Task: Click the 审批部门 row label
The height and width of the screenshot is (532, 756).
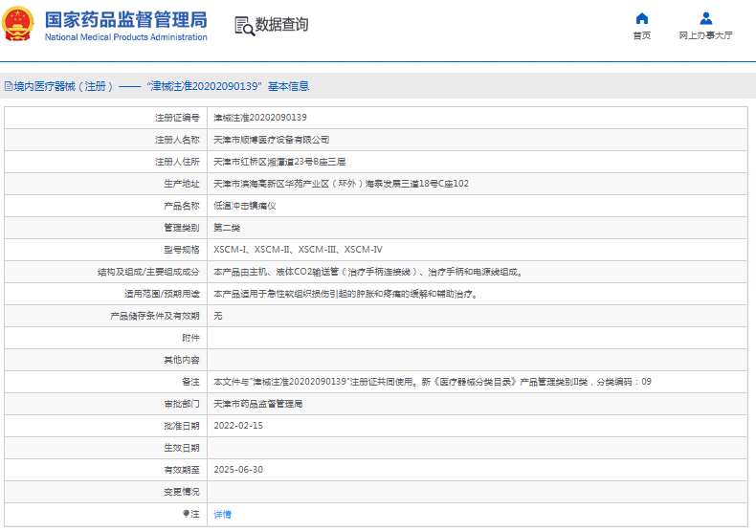Action: [182, 404]
